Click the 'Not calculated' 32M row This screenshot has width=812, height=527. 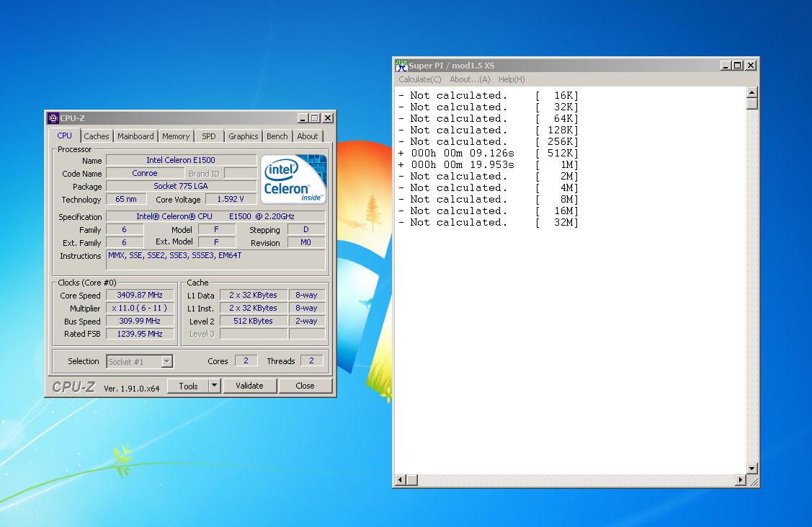coord(488,222)
